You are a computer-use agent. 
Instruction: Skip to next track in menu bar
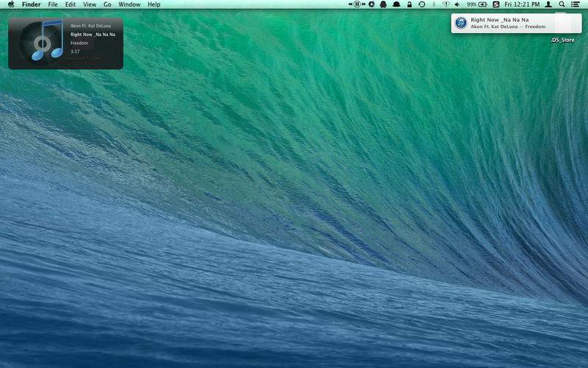[363, 4]
